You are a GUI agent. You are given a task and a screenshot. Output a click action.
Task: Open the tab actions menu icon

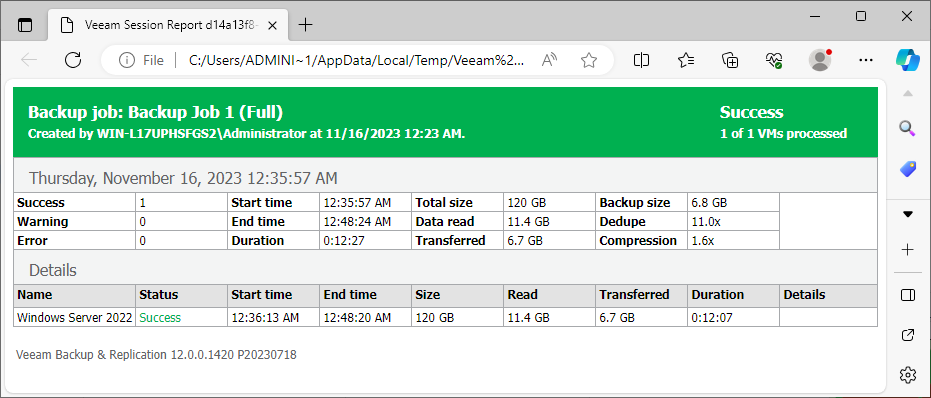(25, 25)
